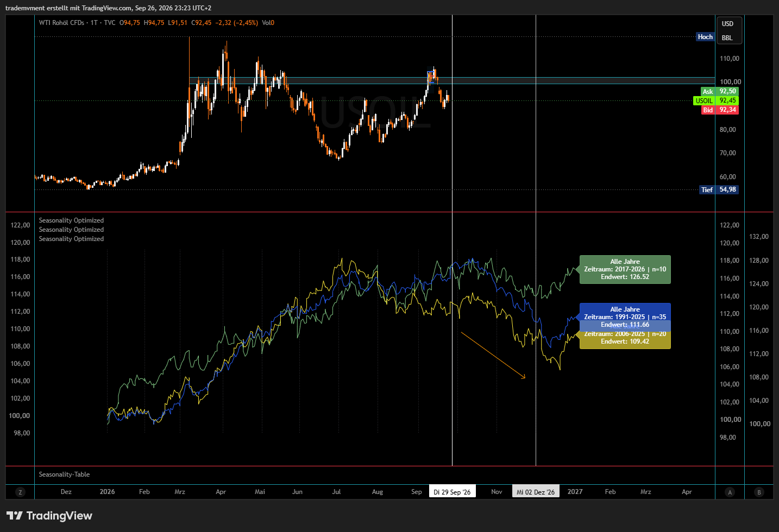Click the Hoch price label

705,37
